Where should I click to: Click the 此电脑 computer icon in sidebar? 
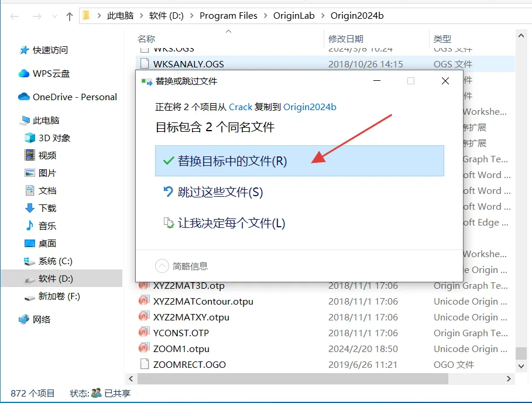click(x=25, y=120)
